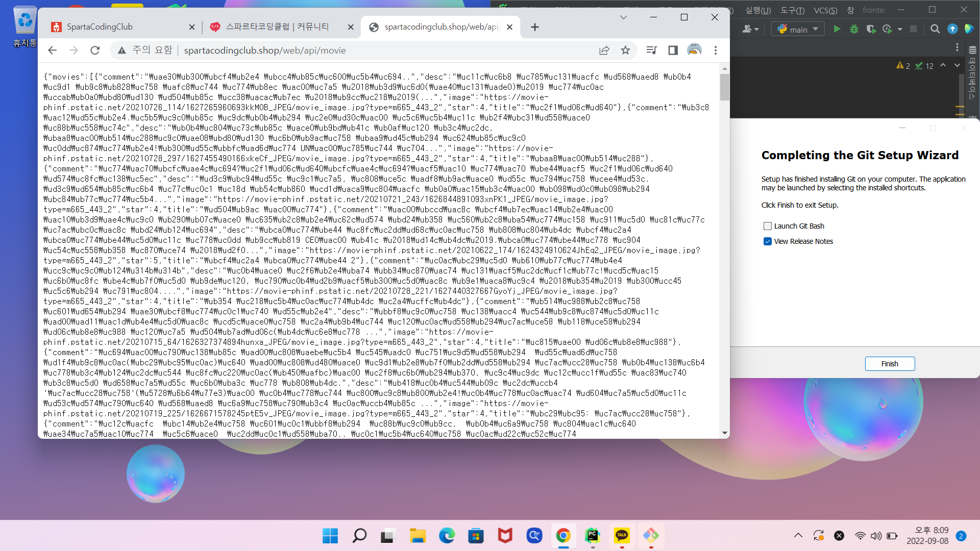Open PyCharm 창 menu
The height and width of the screenshot is (551, 980).
(850, 10)
